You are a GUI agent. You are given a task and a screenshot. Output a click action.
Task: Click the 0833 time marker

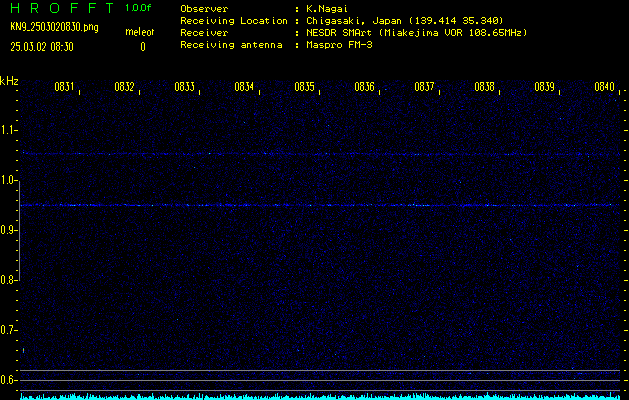click(x=185, y=87)
